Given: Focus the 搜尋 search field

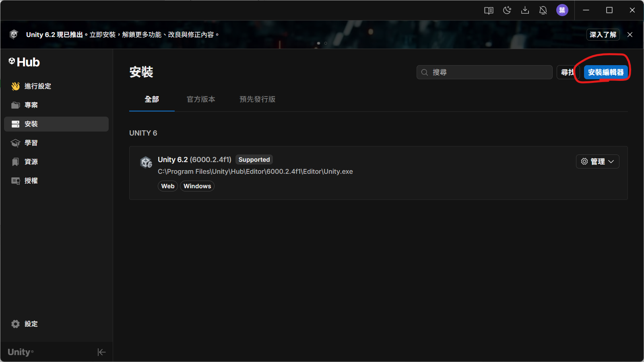Looking at the screenshot, I should pos(484,72).
